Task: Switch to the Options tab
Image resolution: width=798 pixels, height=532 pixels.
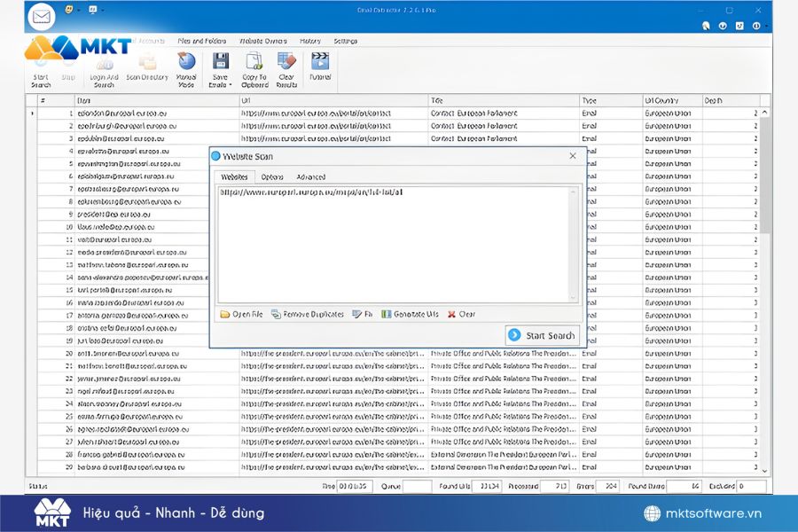Action: [272, 177]
